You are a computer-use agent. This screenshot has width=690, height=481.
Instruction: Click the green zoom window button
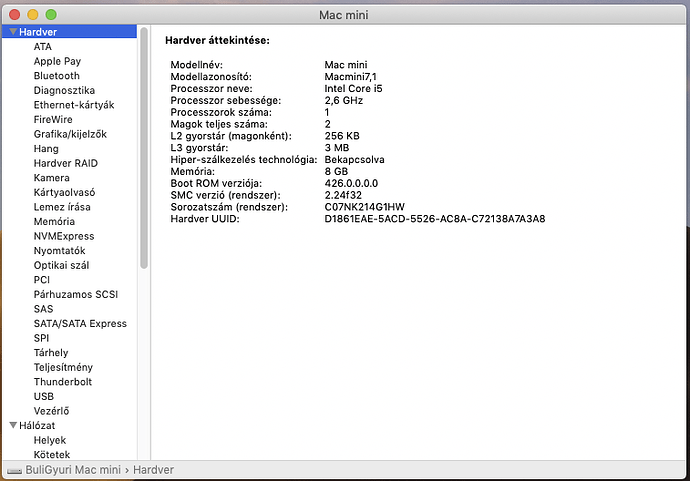point(51,13)
